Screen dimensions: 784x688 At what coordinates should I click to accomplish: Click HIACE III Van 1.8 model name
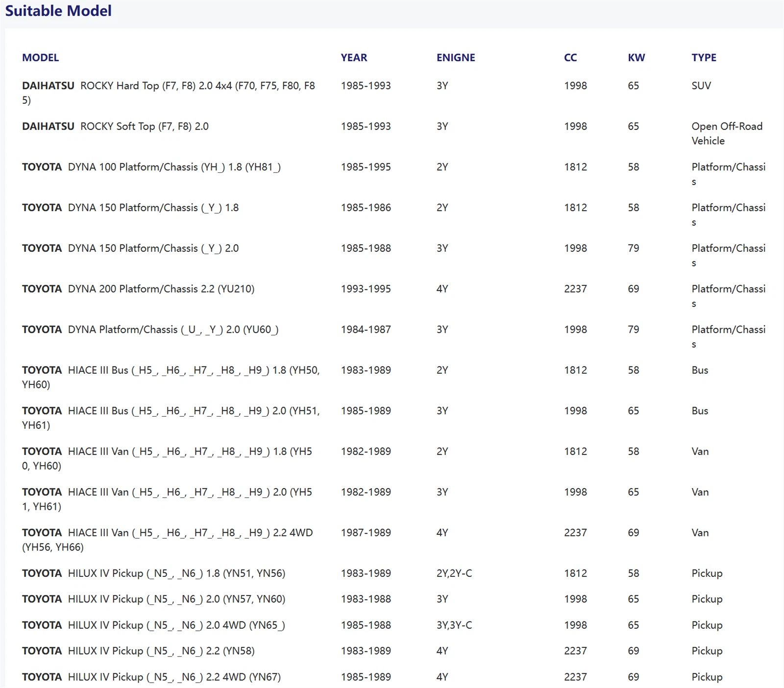tap(167, 458)
